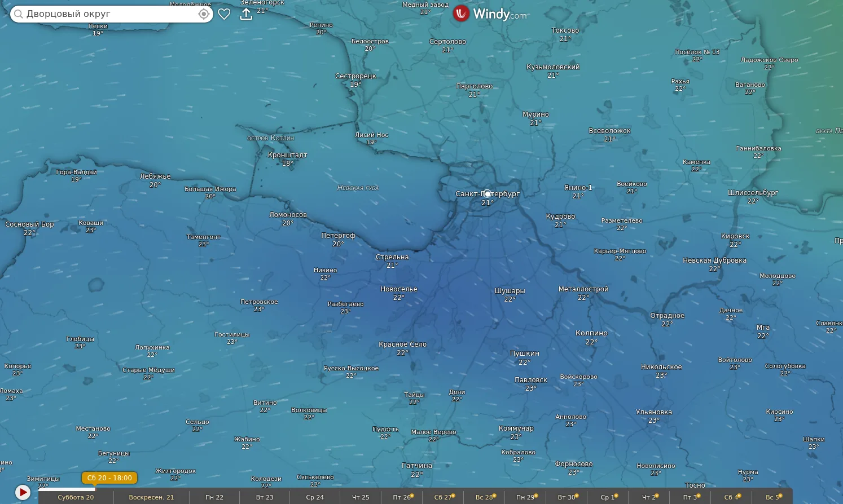Open Всеволожск city label
The width and height of the screenshot is (843, 504).
point(609,131)
